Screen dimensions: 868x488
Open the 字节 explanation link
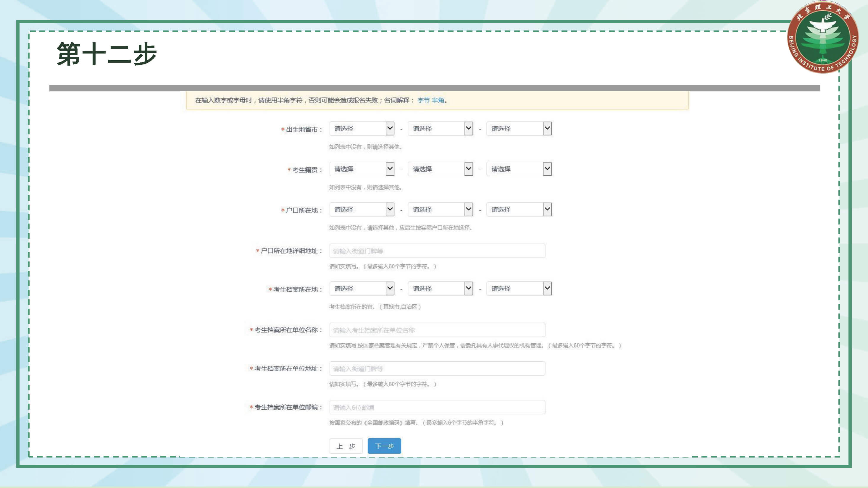pyautogui.click(x=423, y=100)
